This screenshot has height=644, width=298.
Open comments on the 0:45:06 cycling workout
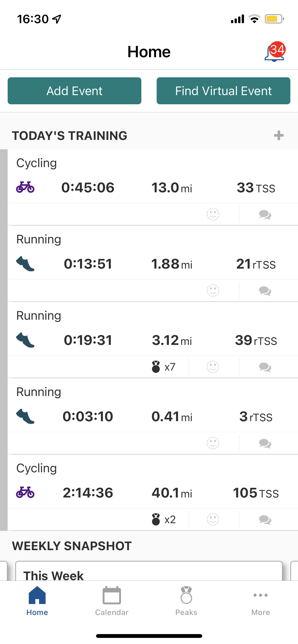click(265, 214)
